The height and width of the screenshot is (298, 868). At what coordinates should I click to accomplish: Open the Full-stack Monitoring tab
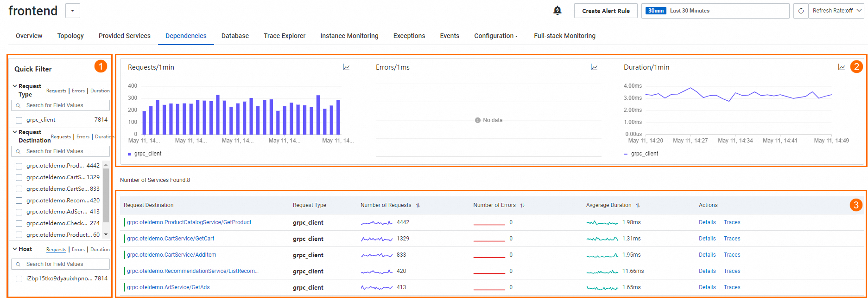tap(564, 36)
